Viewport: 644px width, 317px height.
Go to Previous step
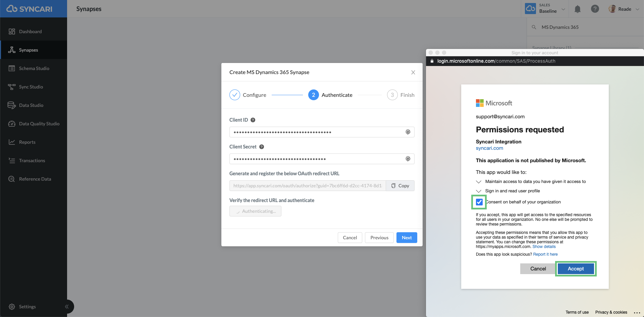click(379, 238)
